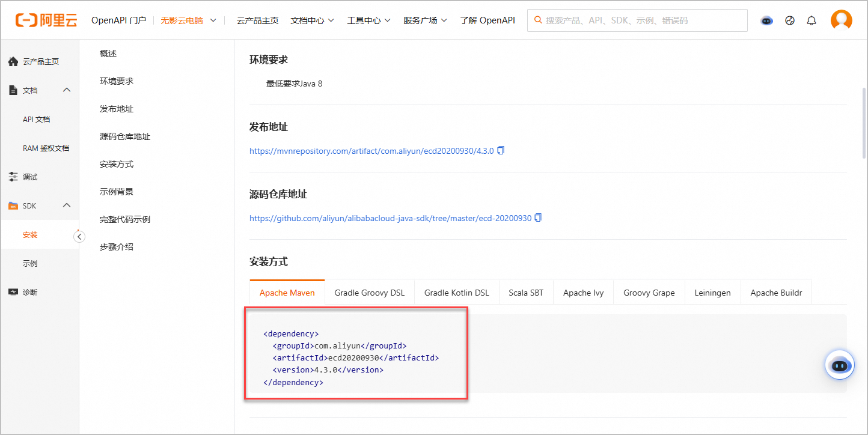868x435 pixels.
Task: Collapse the 文档 sidebar section
Action: [x=67, y=90]
